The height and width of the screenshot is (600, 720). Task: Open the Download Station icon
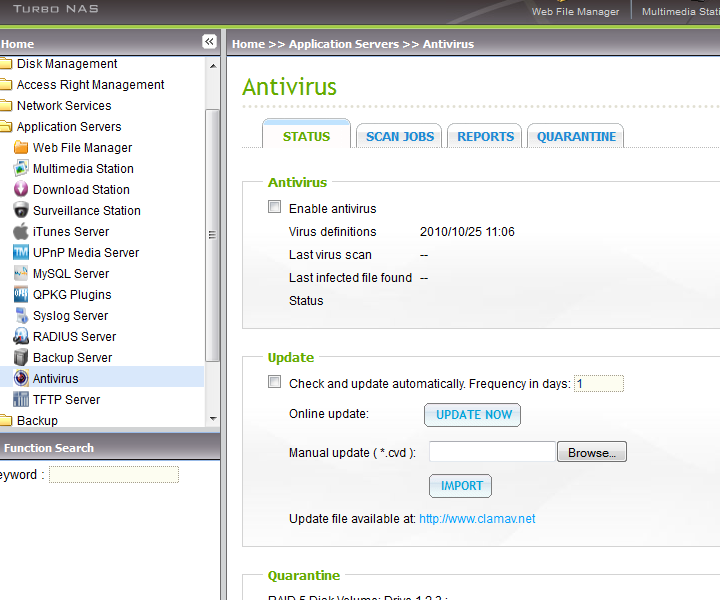(x=21, y=190)
